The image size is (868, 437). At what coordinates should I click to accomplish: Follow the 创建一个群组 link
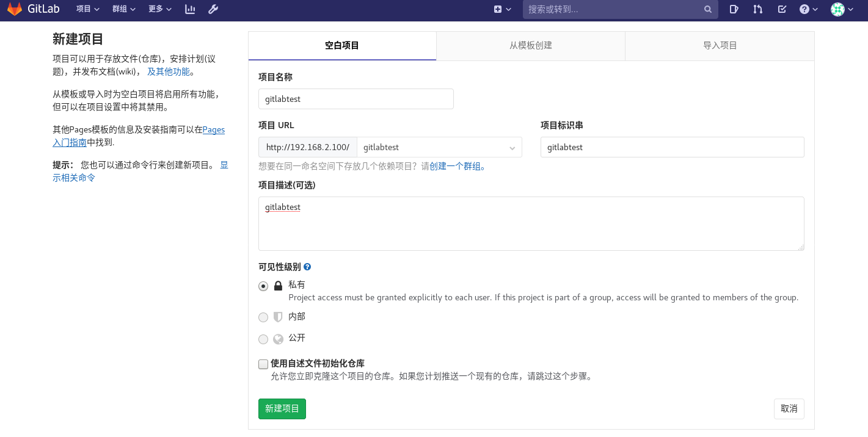click(455, 166)
